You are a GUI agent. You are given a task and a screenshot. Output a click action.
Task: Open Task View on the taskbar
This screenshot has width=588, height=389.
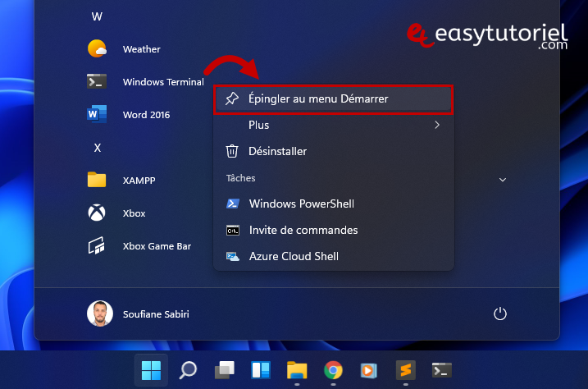pos(224,370)
